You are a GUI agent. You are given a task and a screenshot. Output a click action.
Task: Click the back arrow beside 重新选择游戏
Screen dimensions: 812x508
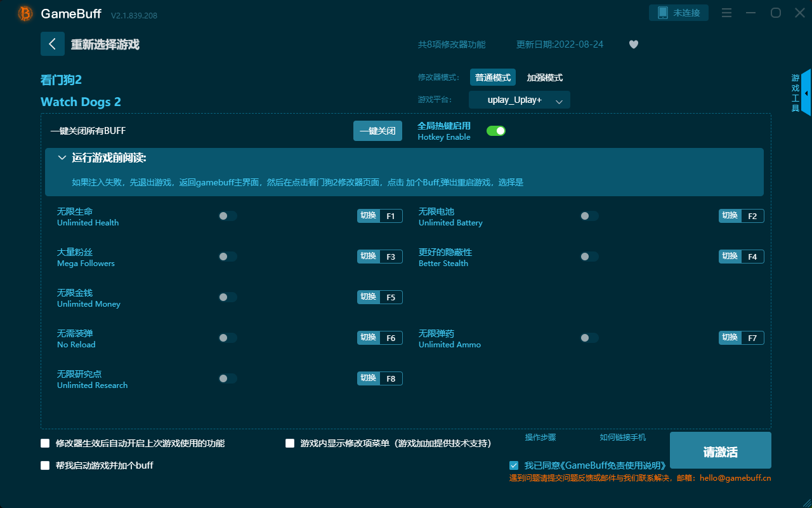[x=53, y=44]
